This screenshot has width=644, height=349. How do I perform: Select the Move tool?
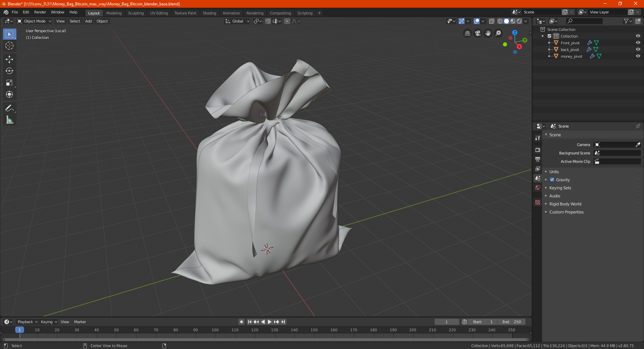[x=9, y=59]
